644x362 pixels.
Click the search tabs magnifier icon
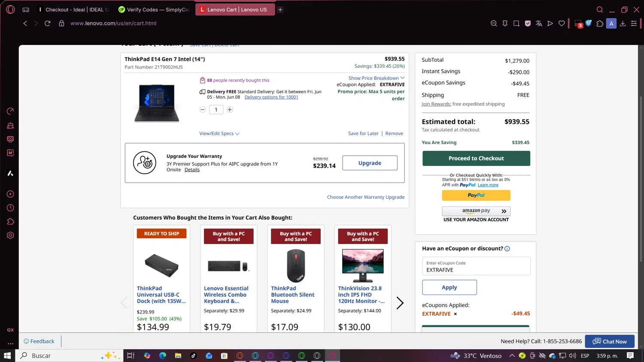[600, 9]
